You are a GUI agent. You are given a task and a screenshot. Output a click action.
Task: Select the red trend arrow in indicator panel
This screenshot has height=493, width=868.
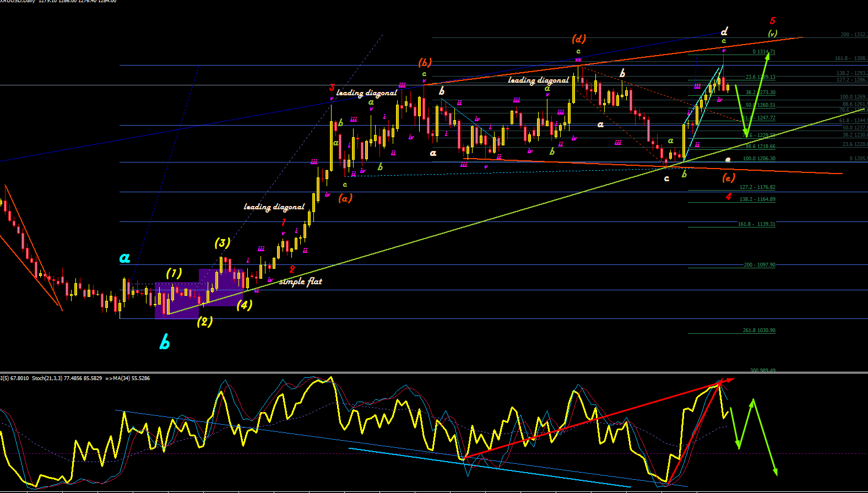(x=599, y=418)
